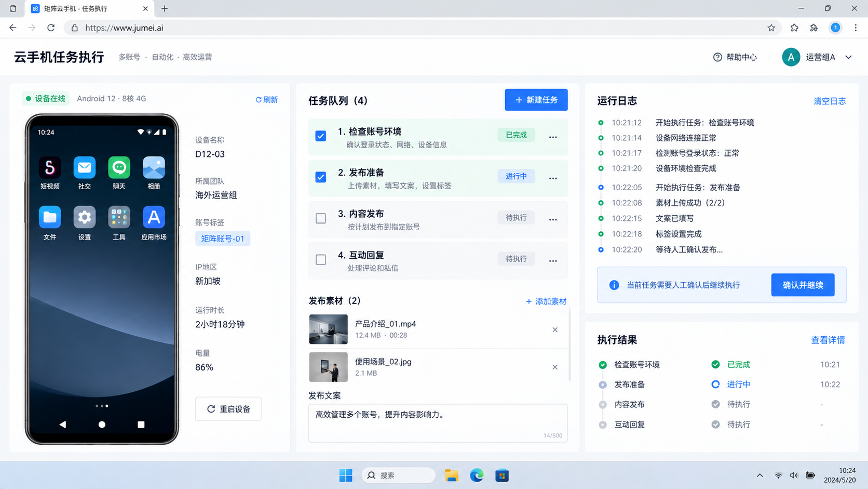
Task: Expand the 运营组A account dropdown
Action: pyautogui.click(x=848, y=57)
